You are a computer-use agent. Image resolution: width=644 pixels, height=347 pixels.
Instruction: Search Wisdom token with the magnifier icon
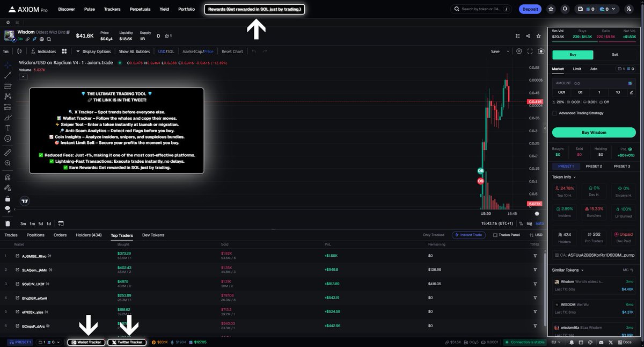coord(49,39)
